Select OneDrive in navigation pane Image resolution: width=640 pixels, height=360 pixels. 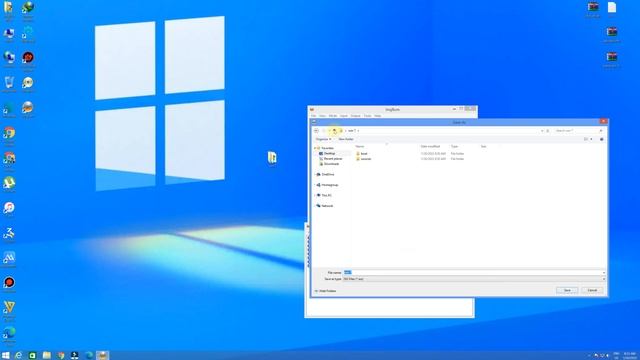pos(327,174)
